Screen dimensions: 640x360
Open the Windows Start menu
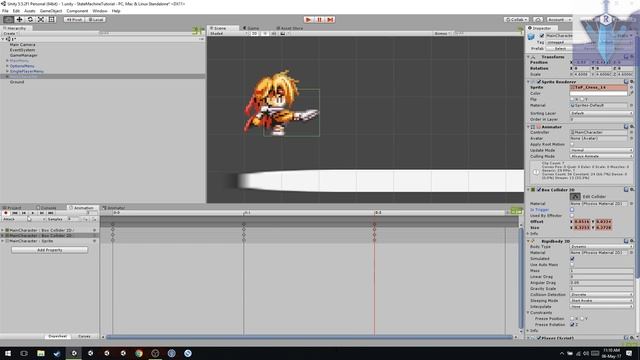pyautogui.click(x=8, y=353)
